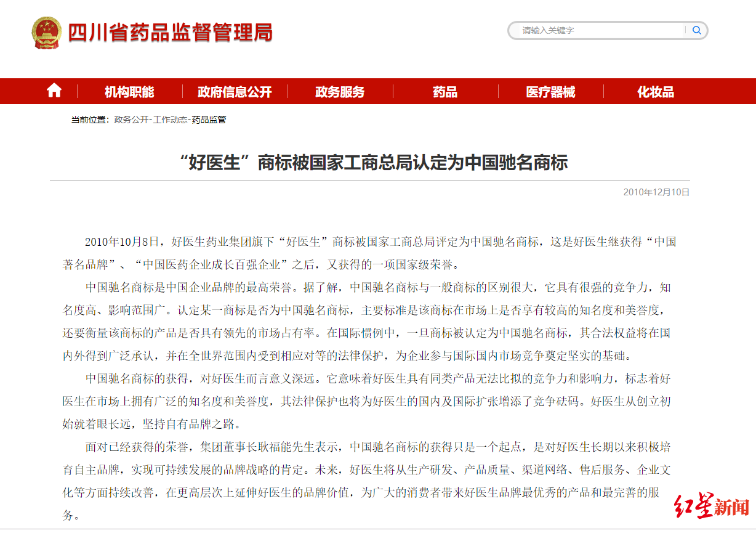The image size is (756, 533).
Task: Open the 政府信息公开 menu
Action: pyautogui.click(x=235, y=92)
